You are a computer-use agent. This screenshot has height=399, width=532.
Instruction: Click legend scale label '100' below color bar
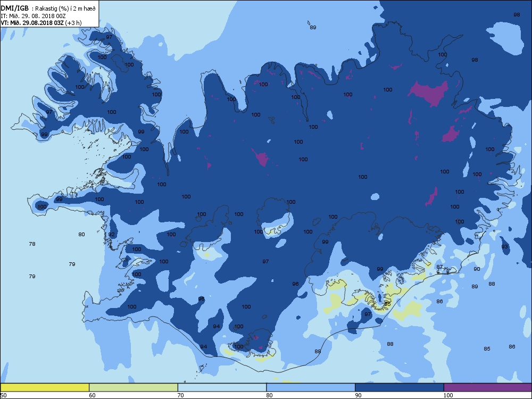448,395
